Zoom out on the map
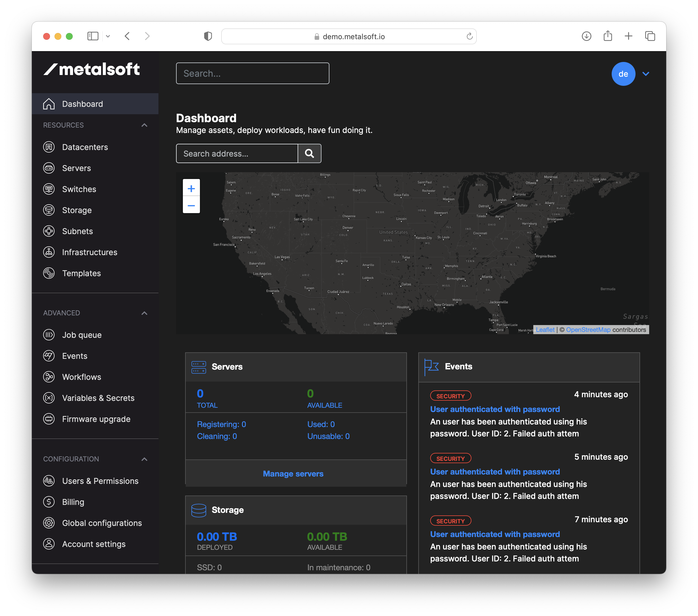Viewport: 698px width, 616px height. pos(191,205)
